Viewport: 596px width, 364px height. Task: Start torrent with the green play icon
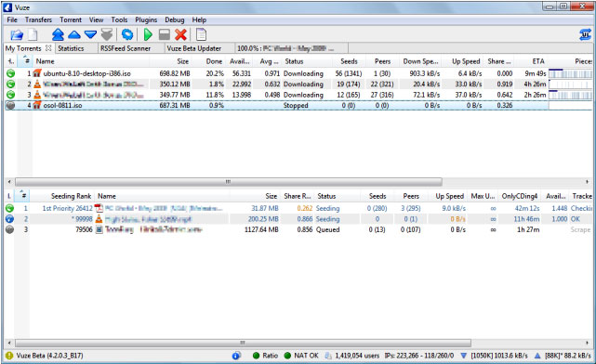coord(148,34)
